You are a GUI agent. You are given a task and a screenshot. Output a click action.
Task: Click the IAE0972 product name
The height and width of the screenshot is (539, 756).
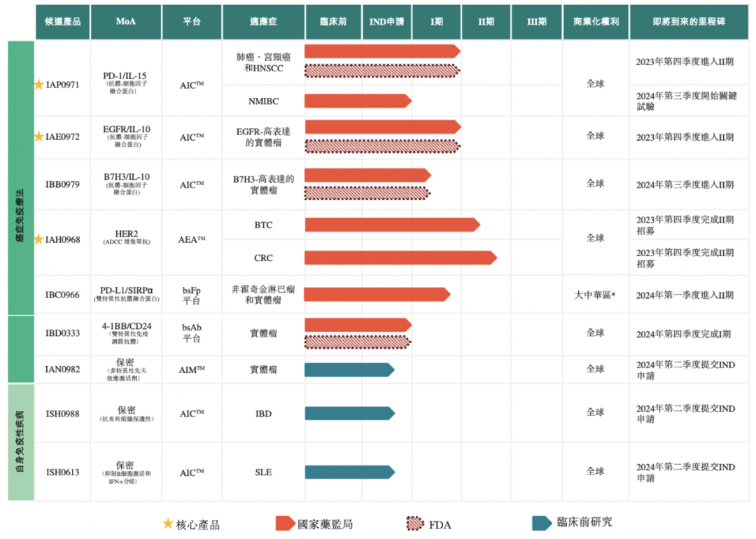tap(63, 137)
